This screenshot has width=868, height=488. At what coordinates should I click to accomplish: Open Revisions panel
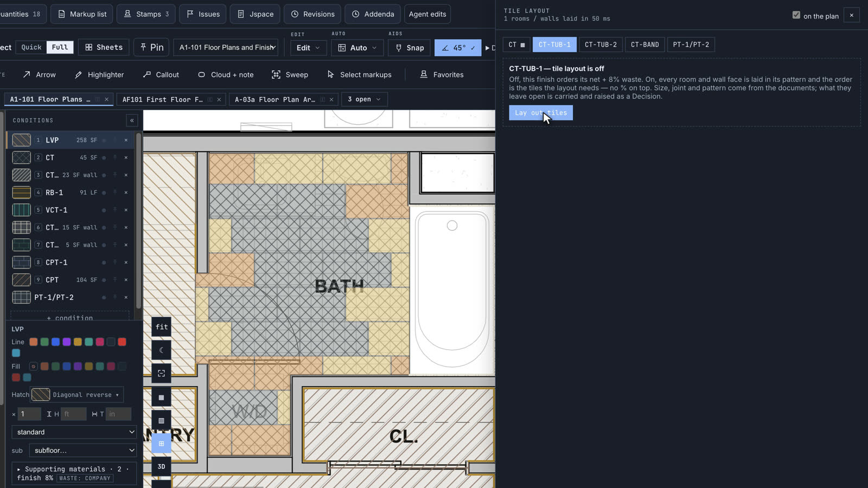pyautogui.click(x=312, y=14)
